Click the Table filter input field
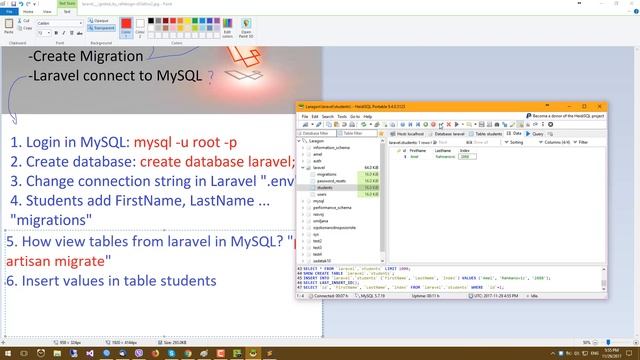Viewport: 640px width, 360px height. click(357, 133)
